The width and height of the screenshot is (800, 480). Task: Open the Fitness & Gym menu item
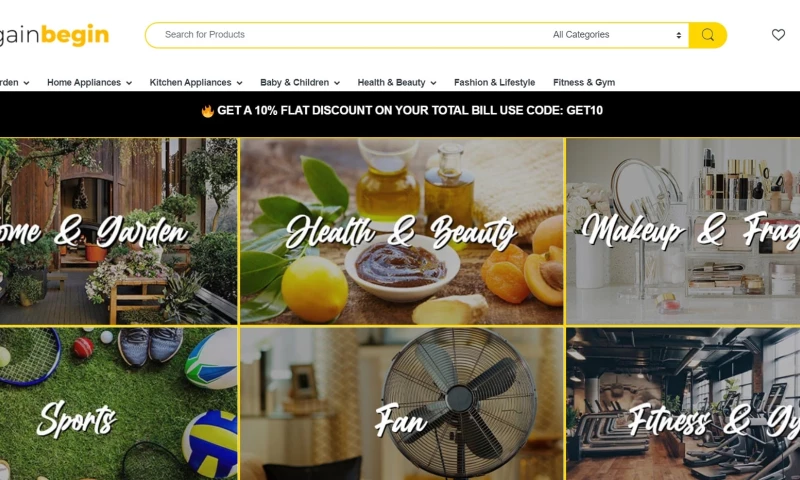(584, 82)
